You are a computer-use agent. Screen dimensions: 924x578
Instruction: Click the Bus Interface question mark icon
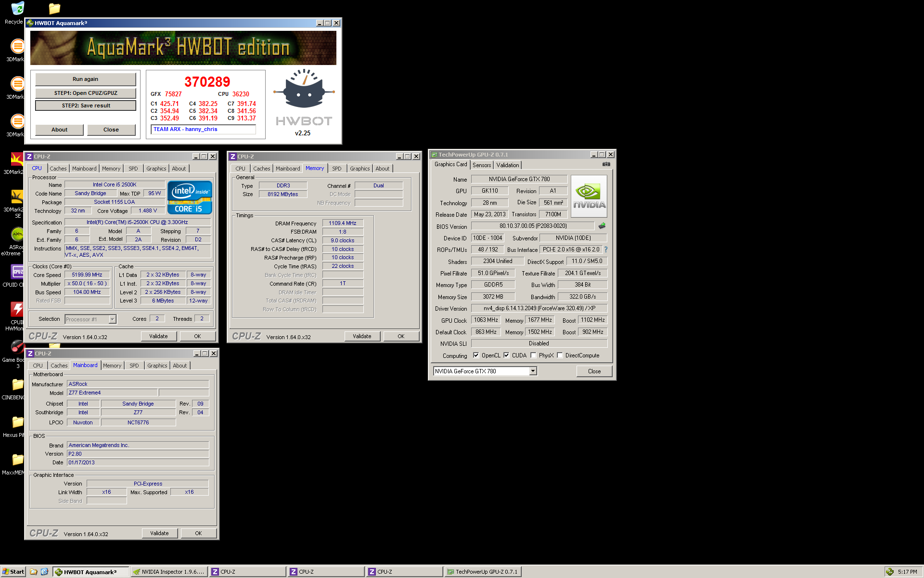pos(606,250)
